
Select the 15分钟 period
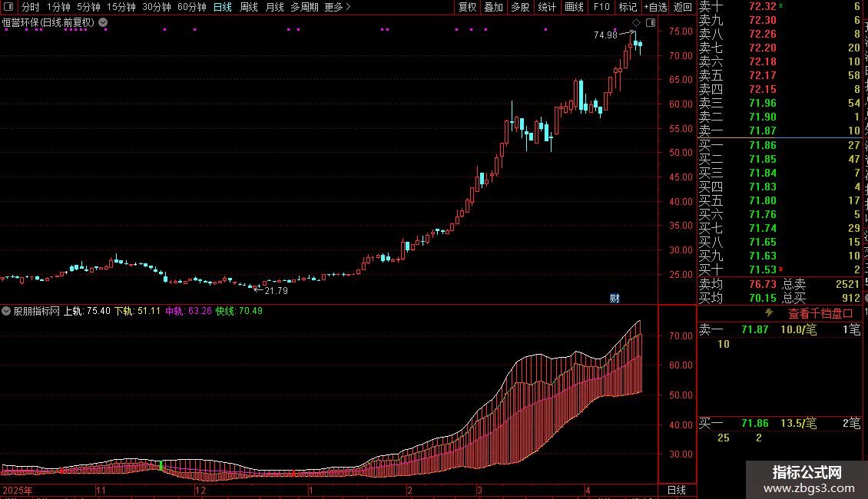(121, 7)
